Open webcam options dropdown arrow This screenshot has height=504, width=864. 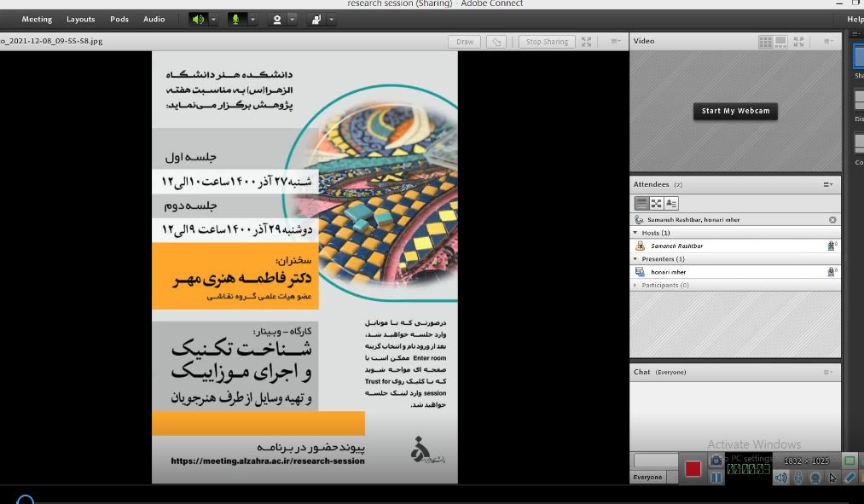293,20
